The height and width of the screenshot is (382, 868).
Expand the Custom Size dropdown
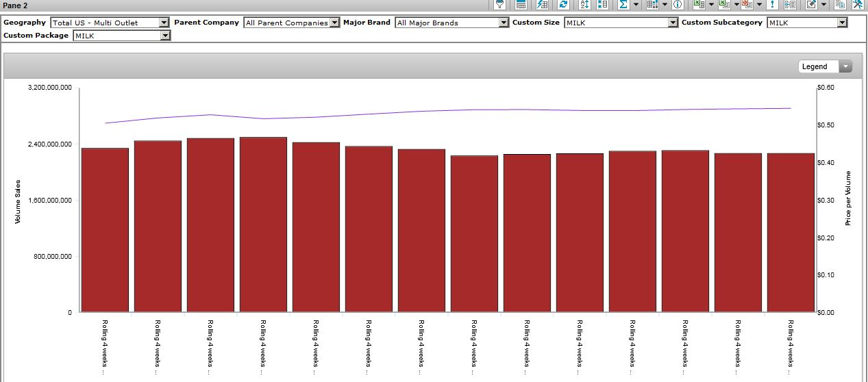pyautogui.click(x=673, y=23)
